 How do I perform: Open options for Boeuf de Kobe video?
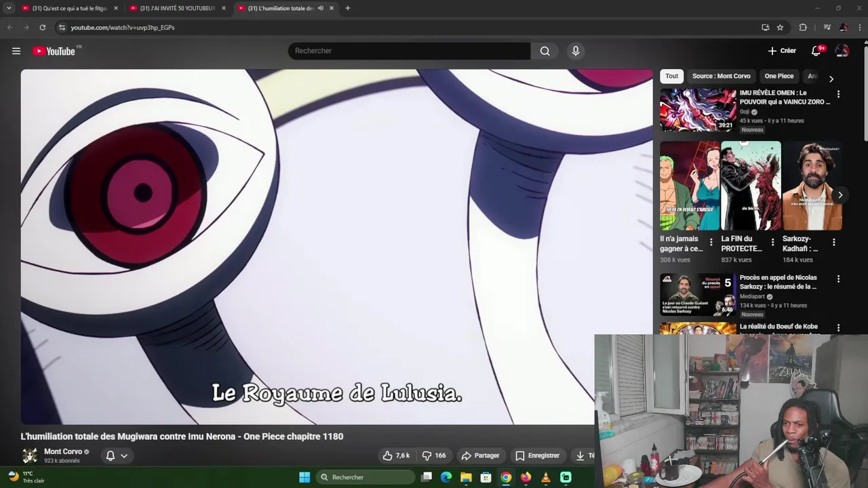pos(838,328)
